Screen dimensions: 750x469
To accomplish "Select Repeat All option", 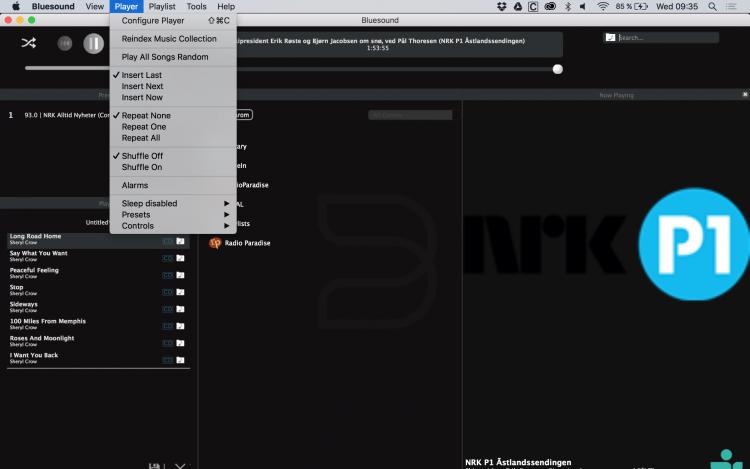I will click(173, 138).
